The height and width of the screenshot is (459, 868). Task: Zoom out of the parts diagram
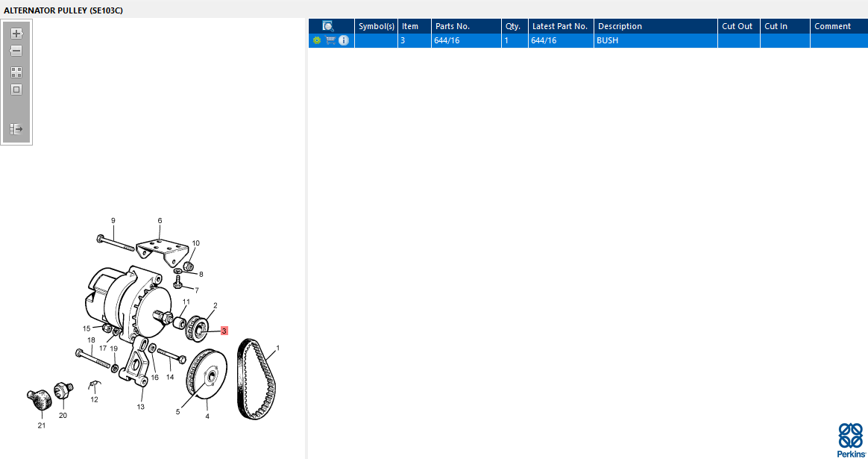tap(16, 51)
